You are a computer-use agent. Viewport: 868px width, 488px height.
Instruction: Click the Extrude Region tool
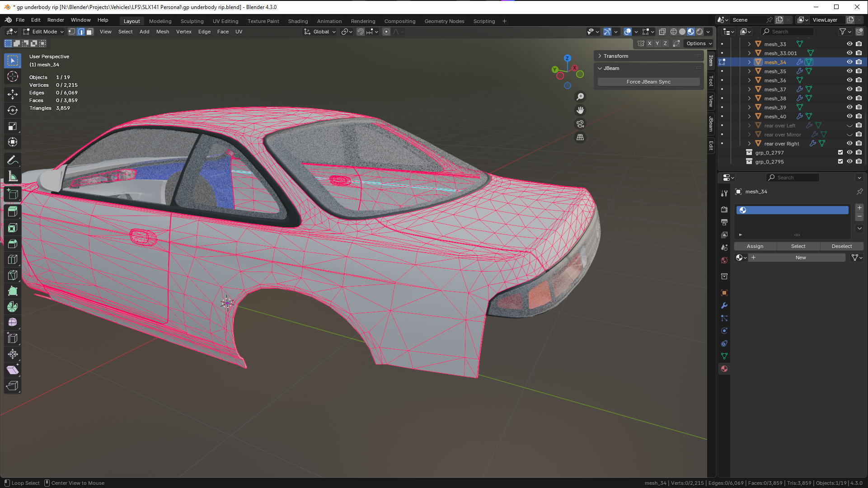13,211
